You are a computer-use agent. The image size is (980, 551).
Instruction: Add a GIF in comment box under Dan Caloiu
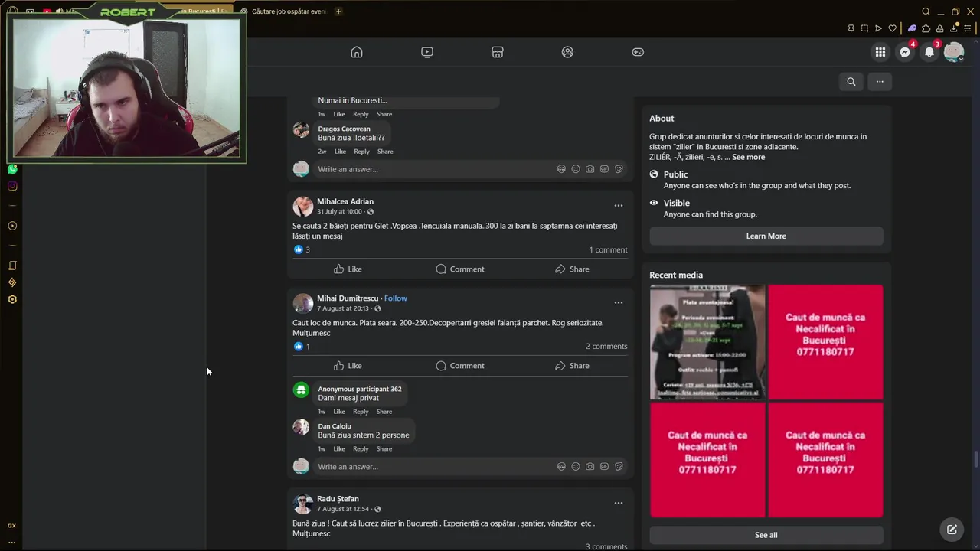(x=604, y=467)
